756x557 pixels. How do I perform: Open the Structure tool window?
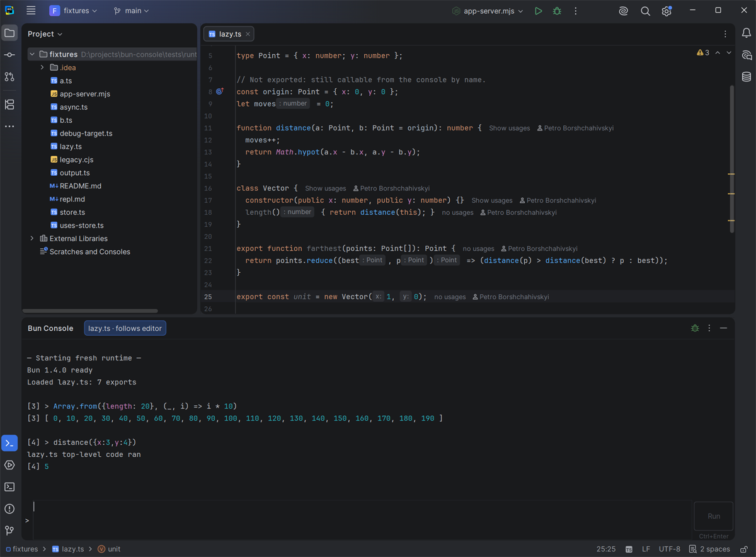click(9, 105)
